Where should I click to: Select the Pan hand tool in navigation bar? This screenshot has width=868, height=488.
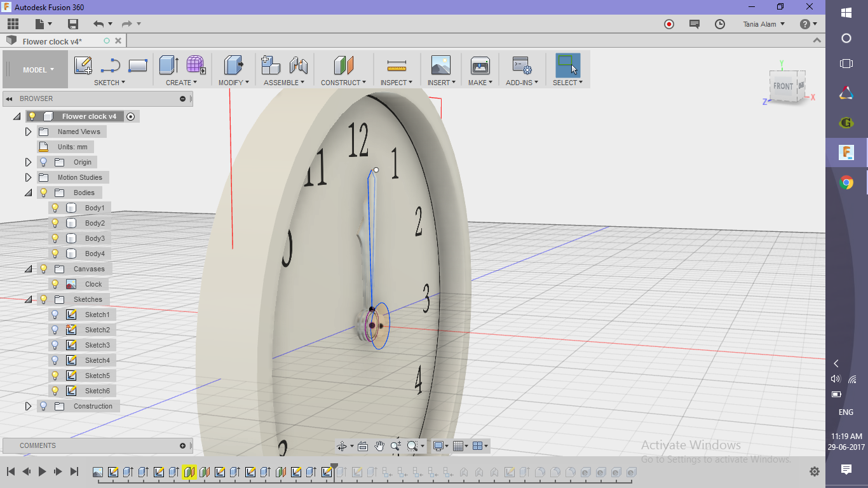click(x=379, y=446)
